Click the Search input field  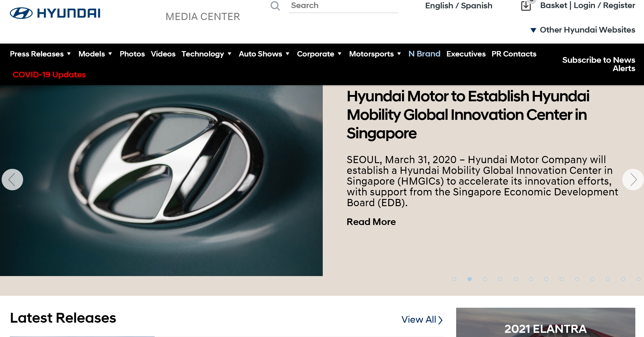pos(343,6)
